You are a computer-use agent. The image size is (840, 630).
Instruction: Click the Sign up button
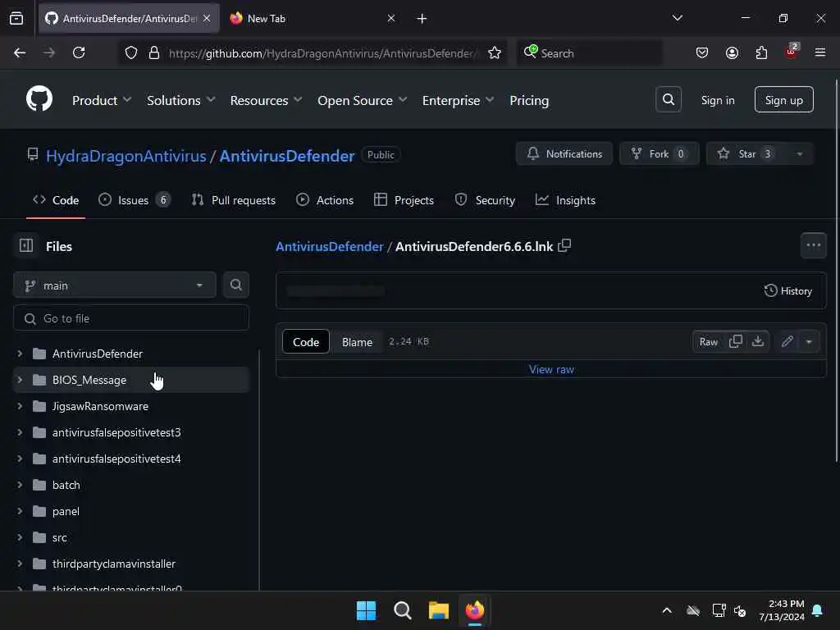click(783, 99)
